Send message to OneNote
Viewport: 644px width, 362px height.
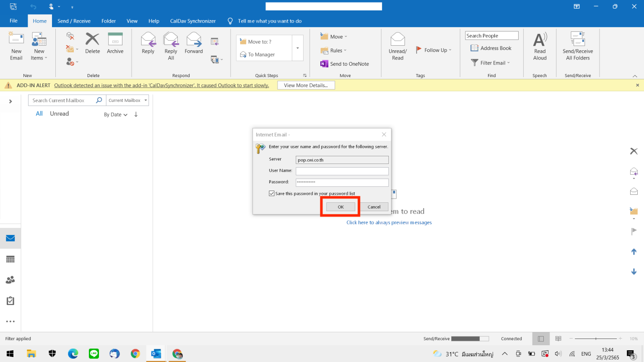tap(345, 64)
